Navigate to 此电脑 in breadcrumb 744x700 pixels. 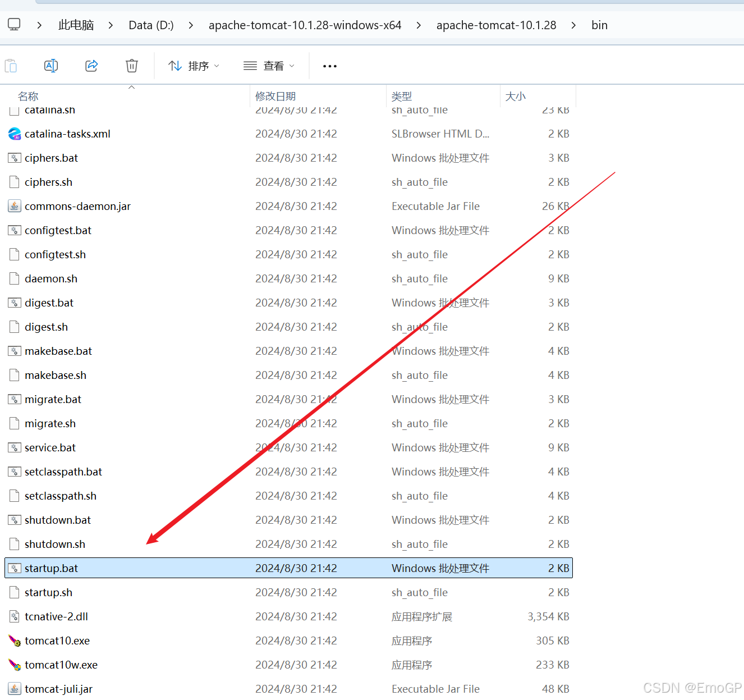pyautogui.click(x=76, y=25)
